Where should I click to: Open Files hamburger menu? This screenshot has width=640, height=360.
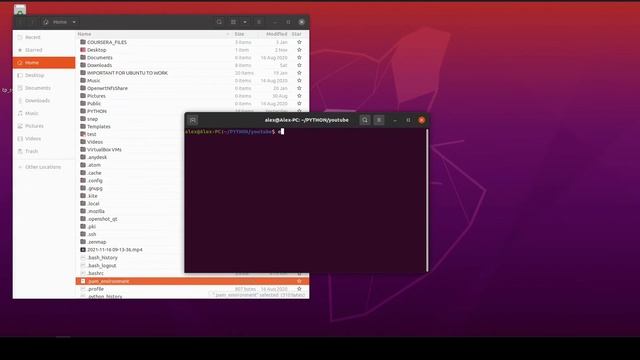[259, 22]
